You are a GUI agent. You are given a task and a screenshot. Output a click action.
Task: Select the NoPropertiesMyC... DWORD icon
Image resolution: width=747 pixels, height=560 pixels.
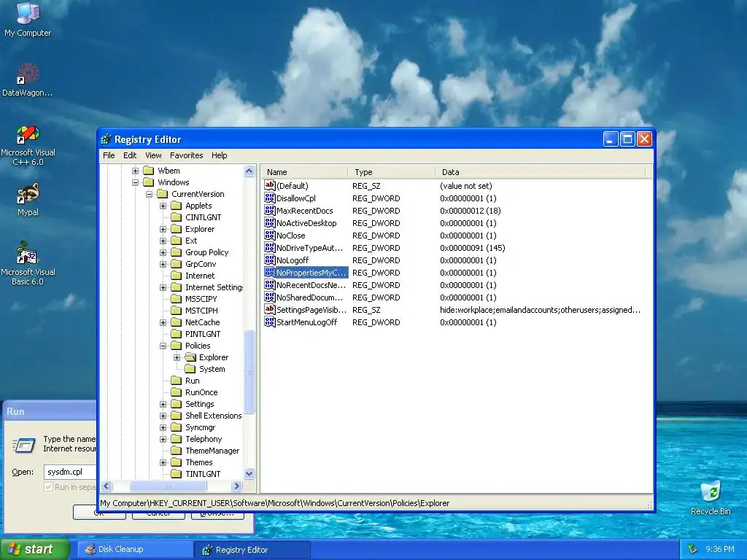(x=270, y=273)
